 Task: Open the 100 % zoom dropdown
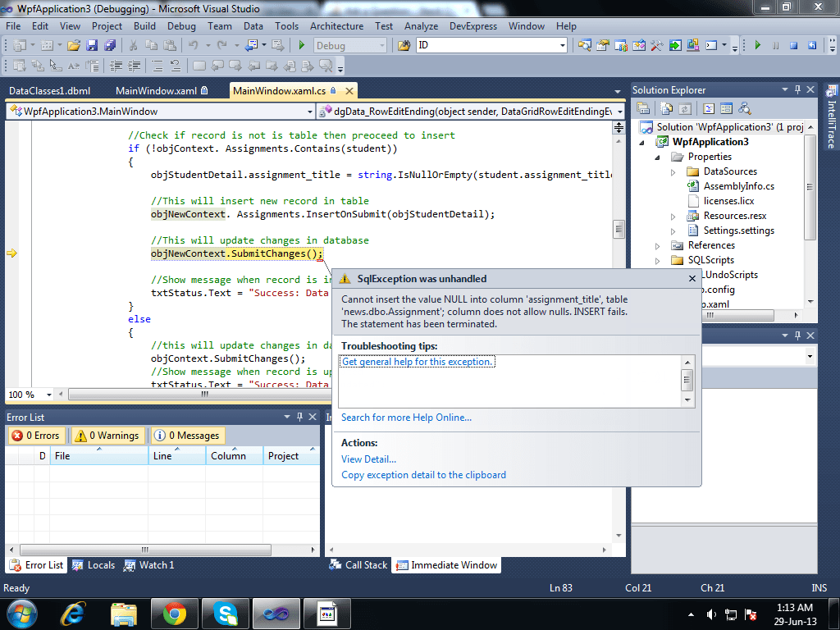[48, 395]
